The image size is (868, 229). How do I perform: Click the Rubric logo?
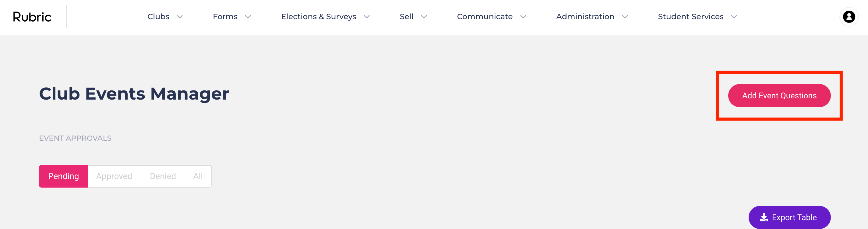[32, 17]
